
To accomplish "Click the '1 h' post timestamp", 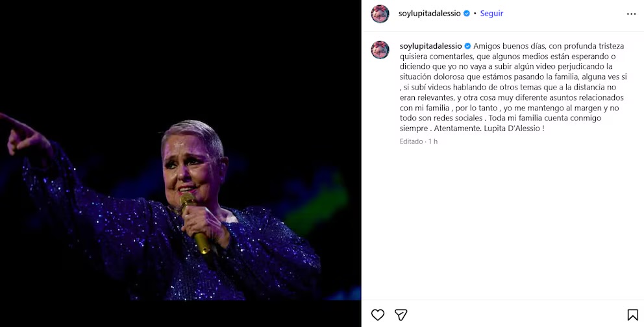I will pos(432,141).
